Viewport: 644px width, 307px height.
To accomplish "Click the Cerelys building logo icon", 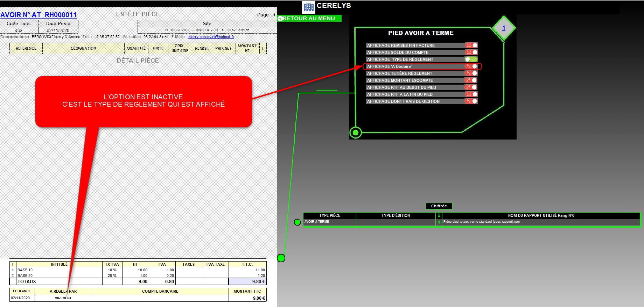I will click(308, 7).
